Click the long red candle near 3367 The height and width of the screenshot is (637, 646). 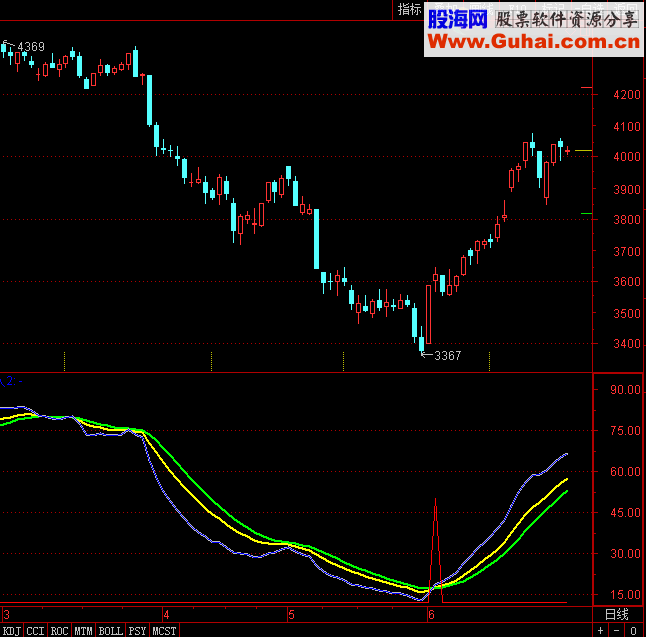click(x=428, y=314)
